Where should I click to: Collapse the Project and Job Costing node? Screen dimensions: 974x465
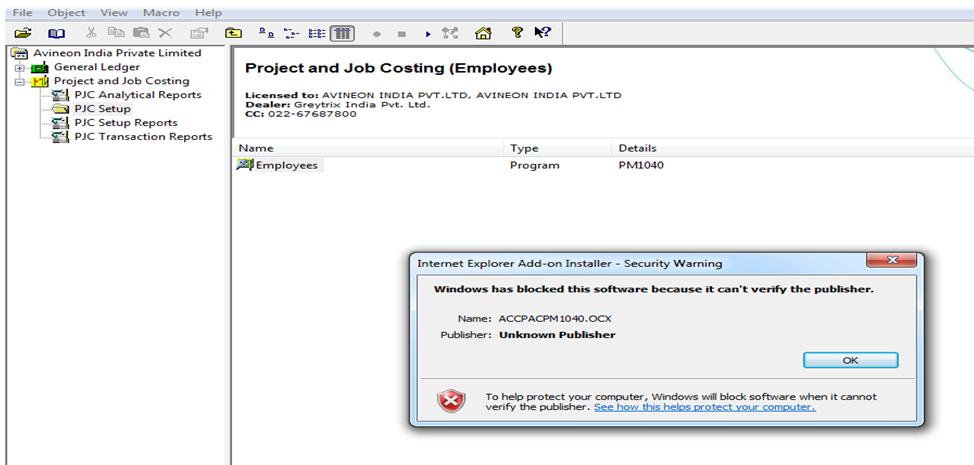(20, 81)
